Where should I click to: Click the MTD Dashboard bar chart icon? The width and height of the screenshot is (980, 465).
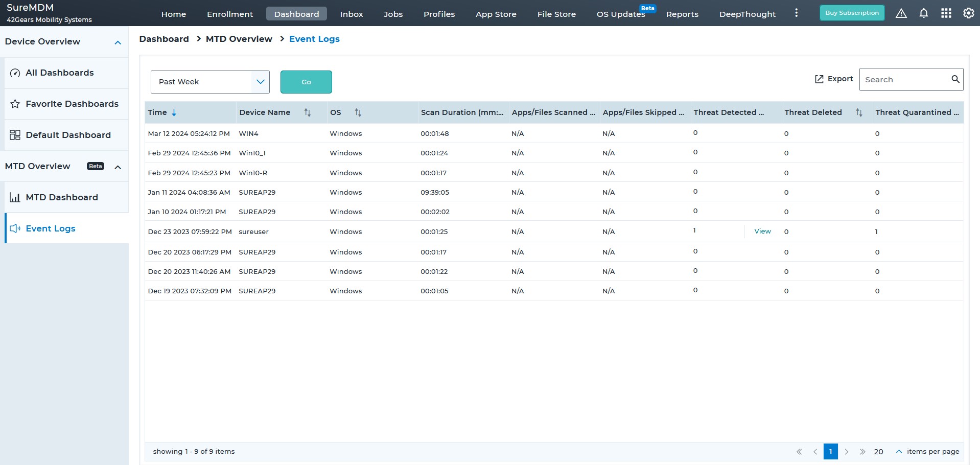tap(15, 197)
